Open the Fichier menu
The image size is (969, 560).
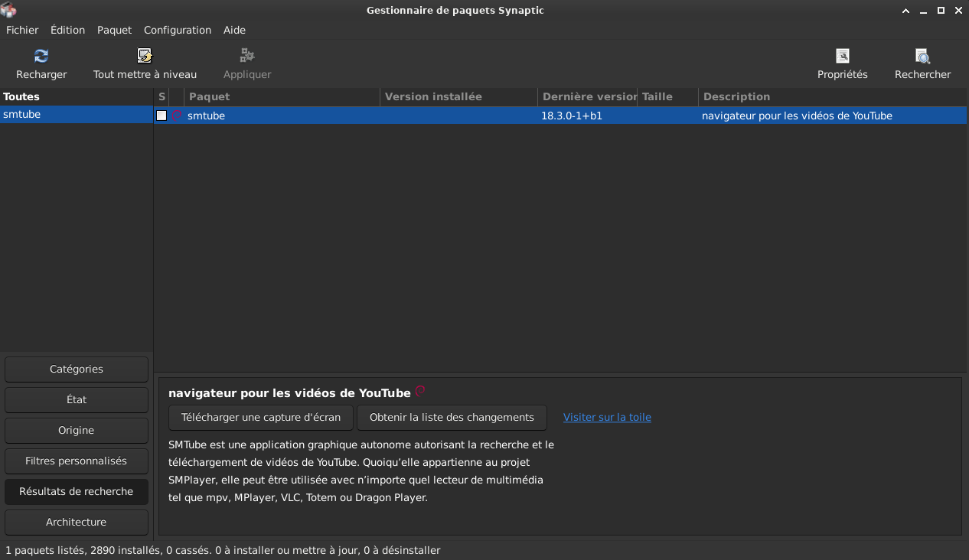pyautogui.click(x=21, y=30)
